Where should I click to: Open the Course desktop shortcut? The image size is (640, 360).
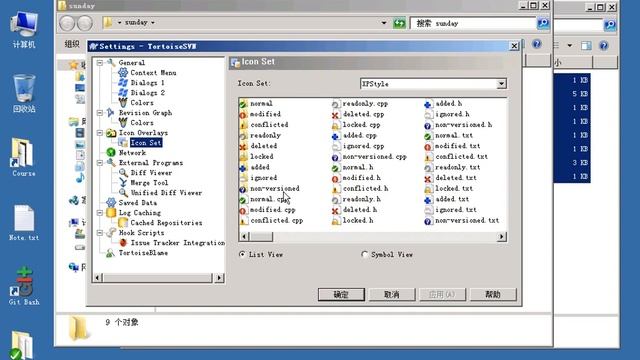pyautogui.click(x=24, y=157)
